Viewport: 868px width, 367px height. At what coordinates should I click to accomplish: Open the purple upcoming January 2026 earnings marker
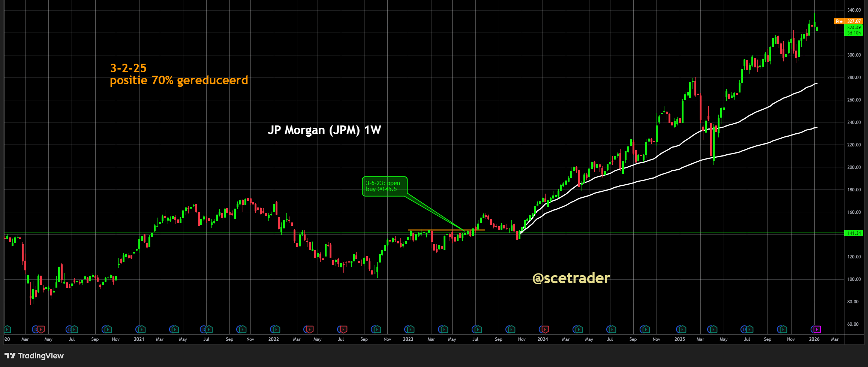[x=817, y=330]
